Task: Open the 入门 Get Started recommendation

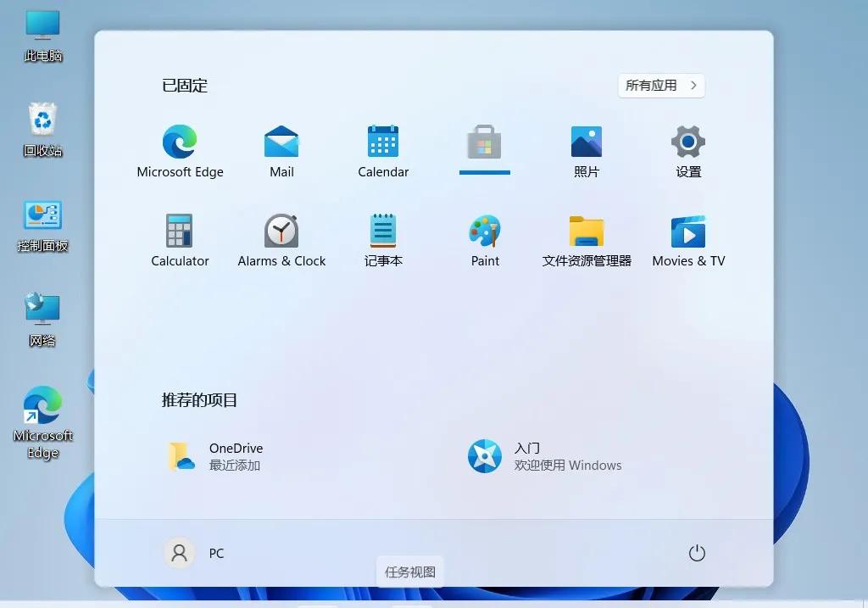Action: (545, 456)
